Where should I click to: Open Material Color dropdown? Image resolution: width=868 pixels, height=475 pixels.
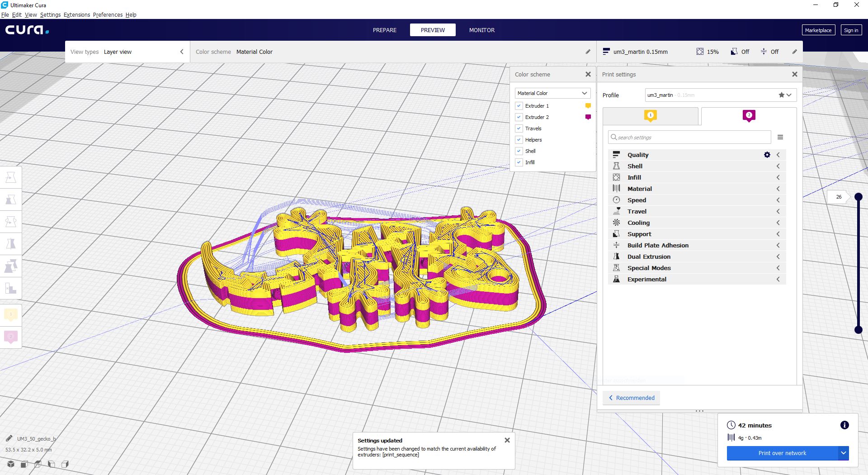(x=553, y=93)
